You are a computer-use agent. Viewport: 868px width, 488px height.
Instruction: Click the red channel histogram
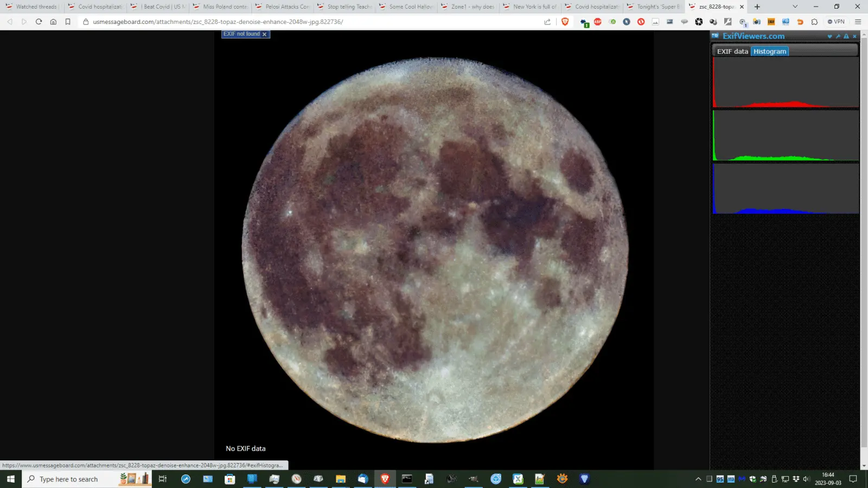coord(785,84)
